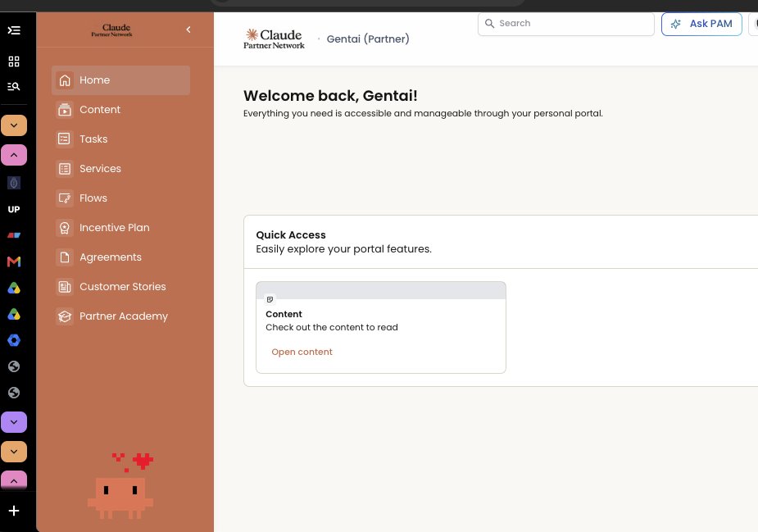Click the small Claude logo atop sidebar
This screenshot has width=758, height=532.
tap(112, 30)
